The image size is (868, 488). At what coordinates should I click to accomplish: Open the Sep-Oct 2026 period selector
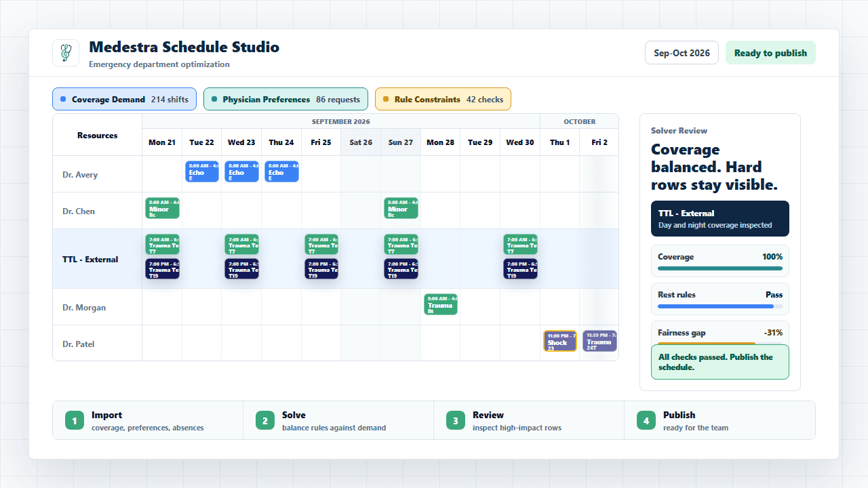pos(682,53)
